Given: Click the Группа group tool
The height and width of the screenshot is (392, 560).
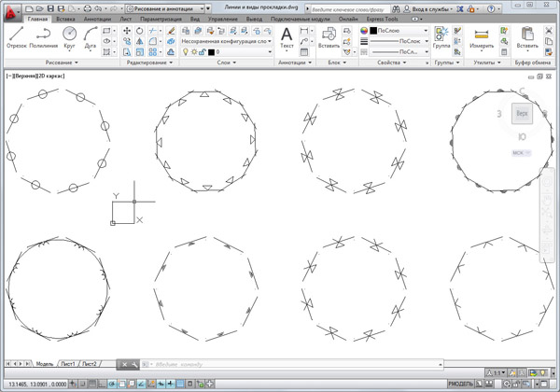Looking at the screenshot, I should tap(441, 37).
